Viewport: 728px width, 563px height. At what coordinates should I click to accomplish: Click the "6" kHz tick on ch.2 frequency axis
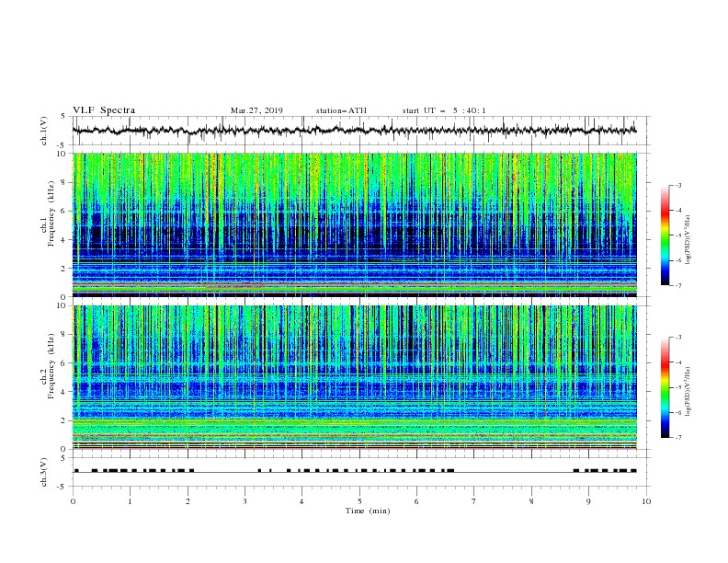pyautogui.click(x=64, y=363)
